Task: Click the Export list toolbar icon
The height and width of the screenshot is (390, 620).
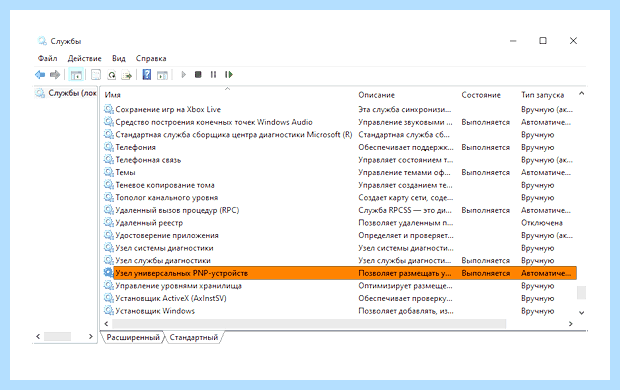Action: tap(127, 74)
